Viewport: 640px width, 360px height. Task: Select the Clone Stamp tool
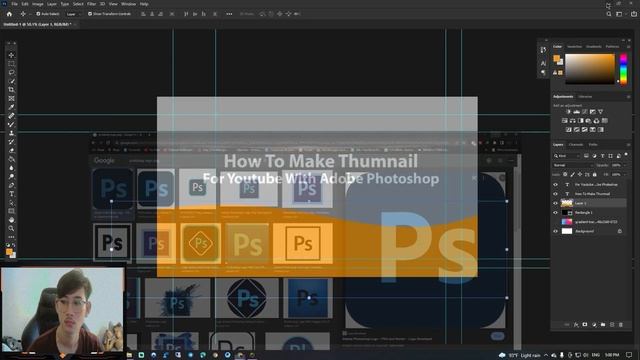point(11,133)
